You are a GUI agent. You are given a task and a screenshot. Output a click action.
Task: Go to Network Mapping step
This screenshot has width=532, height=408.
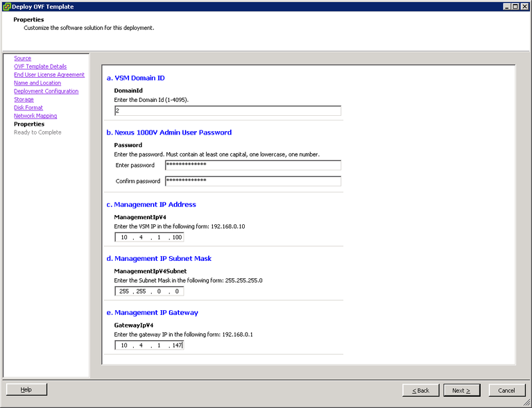[x=35, y=116]
